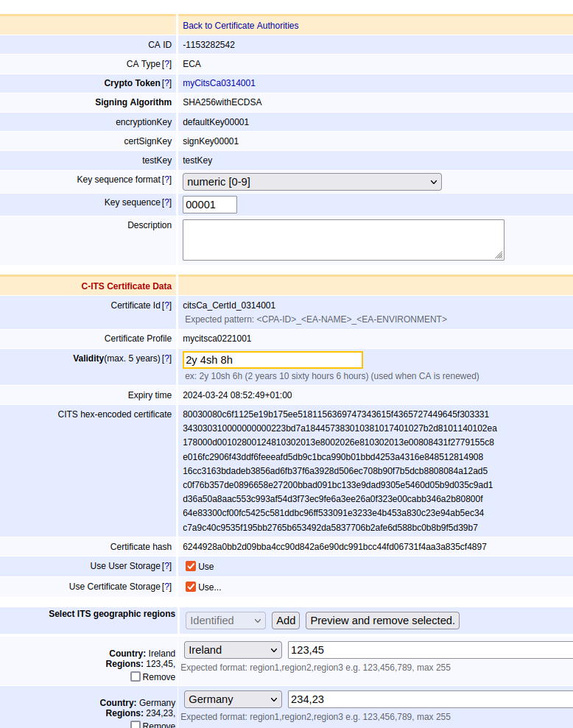The height and width of the screenshot is (728, 573).
Task: Open help for Validity field
Action: [x=166, y=358]
